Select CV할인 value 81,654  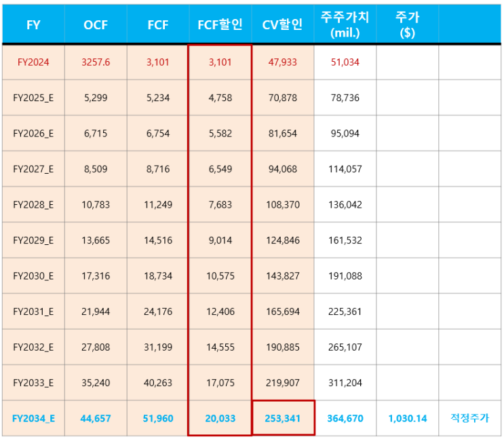click(x=283, y=134)
